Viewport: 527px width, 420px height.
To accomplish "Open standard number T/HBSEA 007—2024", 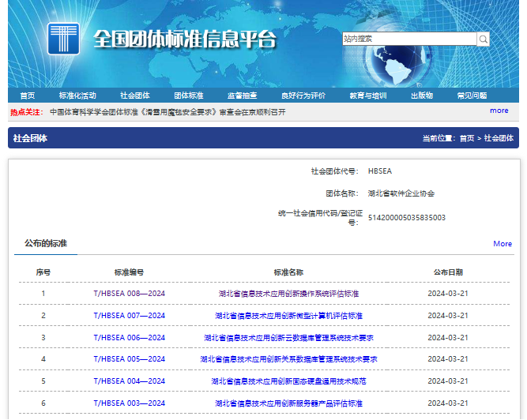I will 130,316.
